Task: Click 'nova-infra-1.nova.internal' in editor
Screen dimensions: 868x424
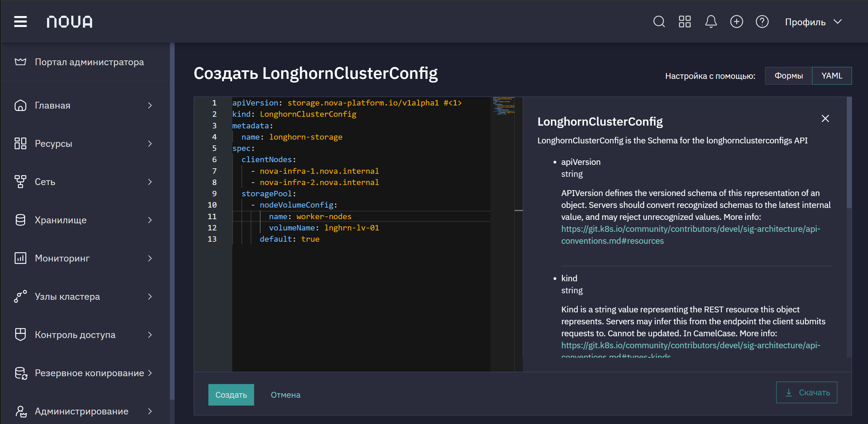Action: 319,171
